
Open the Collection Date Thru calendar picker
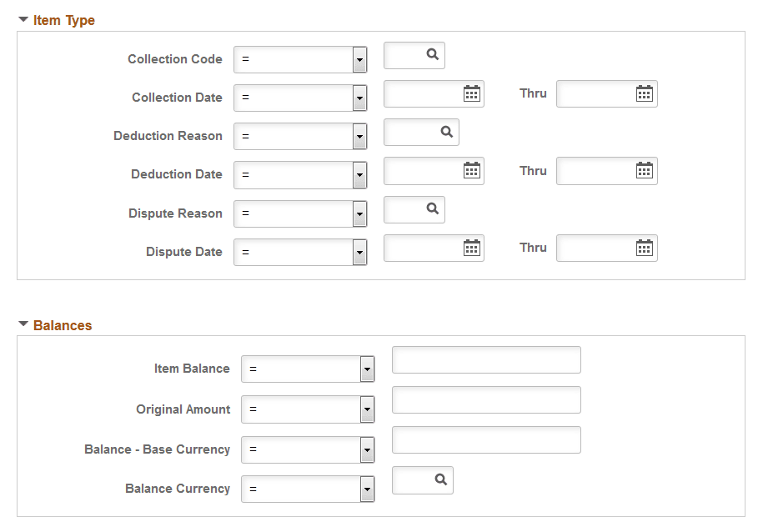pyautogui.click(x=644, y=93)
